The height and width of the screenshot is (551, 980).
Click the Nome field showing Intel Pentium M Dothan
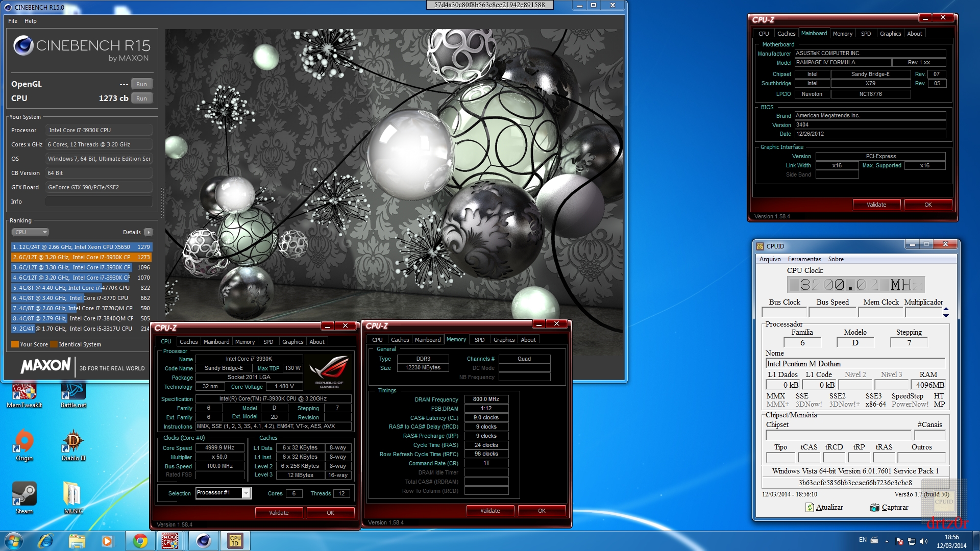855,364
